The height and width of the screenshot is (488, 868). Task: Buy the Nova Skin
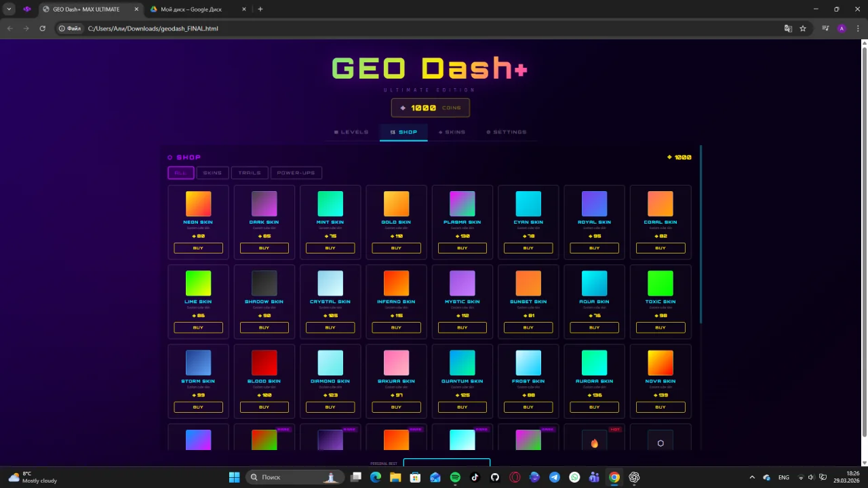pyautogui.click(x=660, y=407)
